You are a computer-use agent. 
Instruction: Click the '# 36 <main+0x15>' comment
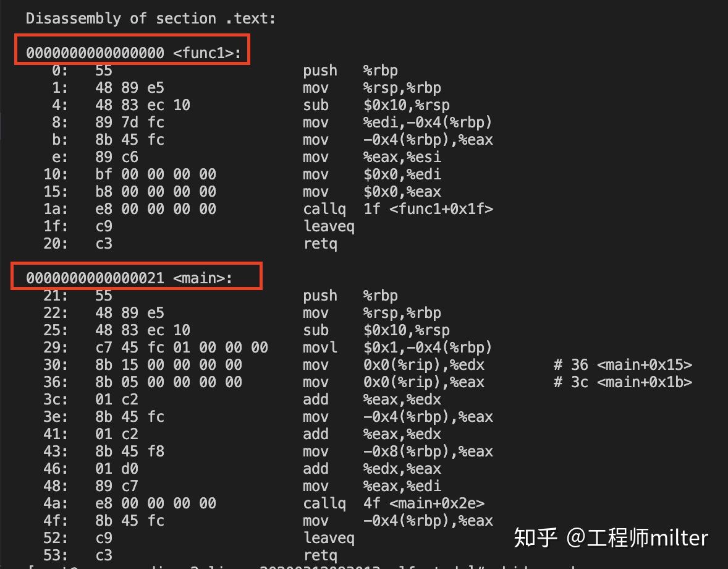coord(622,365)
